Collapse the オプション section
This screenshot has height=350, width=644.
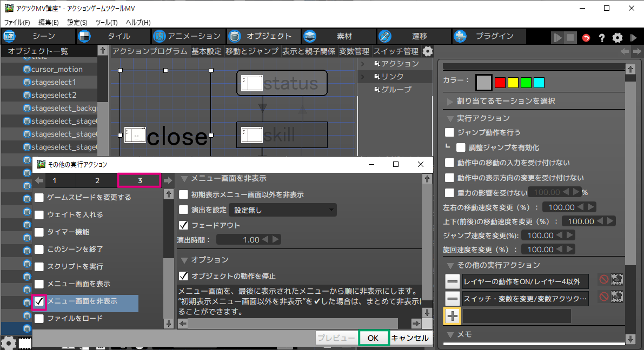(184, 260)
